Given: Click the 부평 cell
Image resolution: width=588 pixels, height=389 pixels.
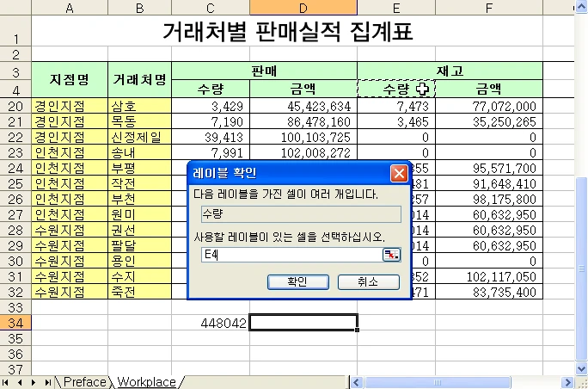Looking at the screenshot, I should click(140, 168).
